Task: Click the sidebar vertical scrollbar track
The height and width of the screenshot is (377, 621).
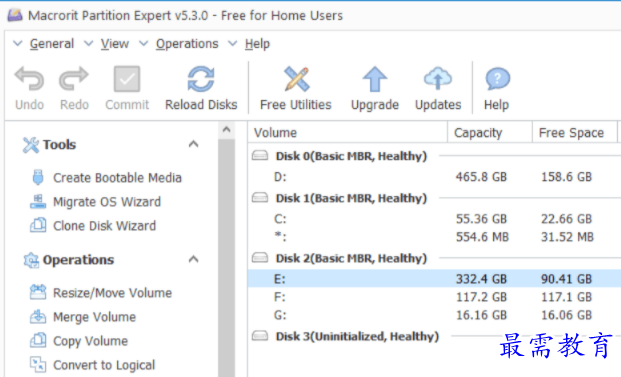Action: click(x=226, y=257)
